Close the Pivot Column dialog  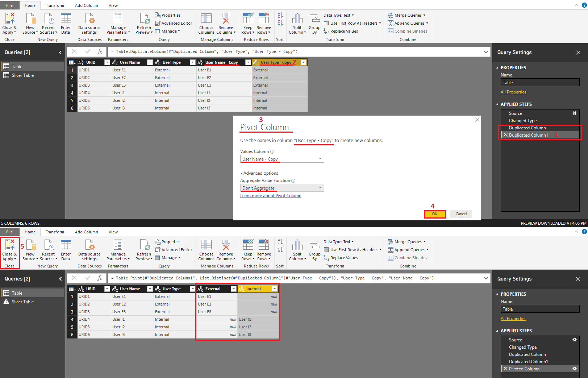tap(477, 120)
